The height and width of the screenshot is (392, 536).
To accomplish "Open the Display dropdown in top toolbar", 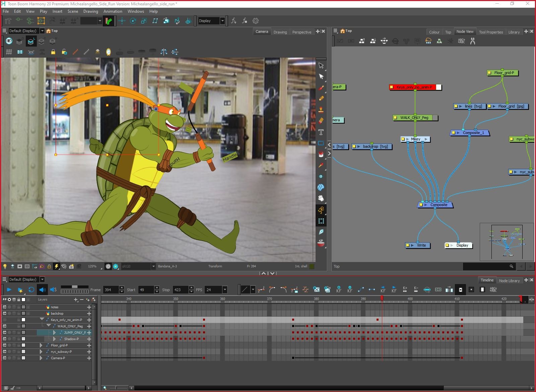I will [x=222, y=21].
